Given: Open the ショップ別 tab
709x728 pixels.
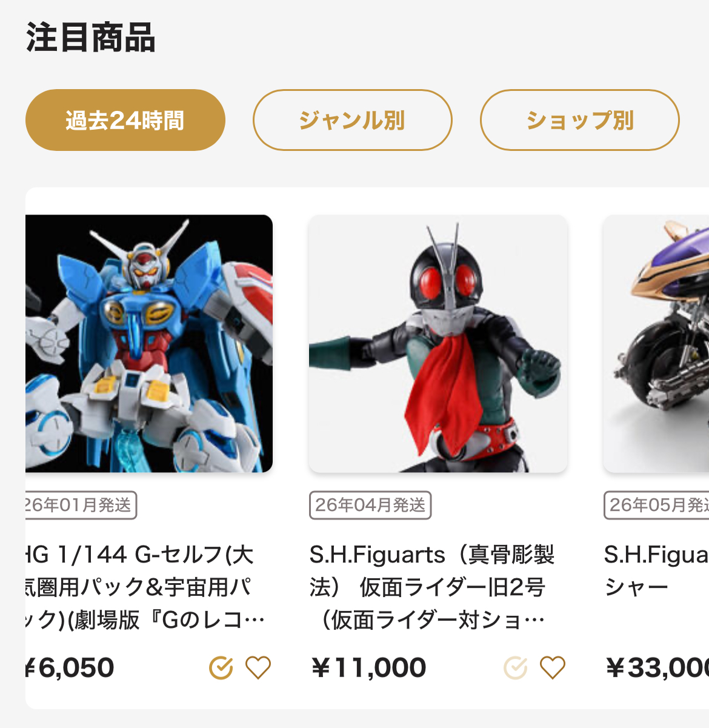Looking at the screenshot, I should 580,120.
